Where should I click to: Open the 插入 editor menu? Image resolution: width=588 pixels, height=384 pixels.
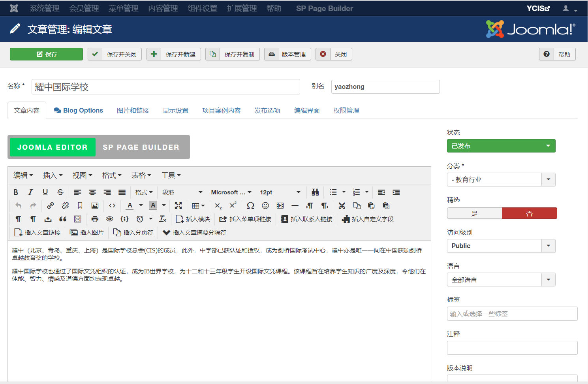[x=53, y=175]
